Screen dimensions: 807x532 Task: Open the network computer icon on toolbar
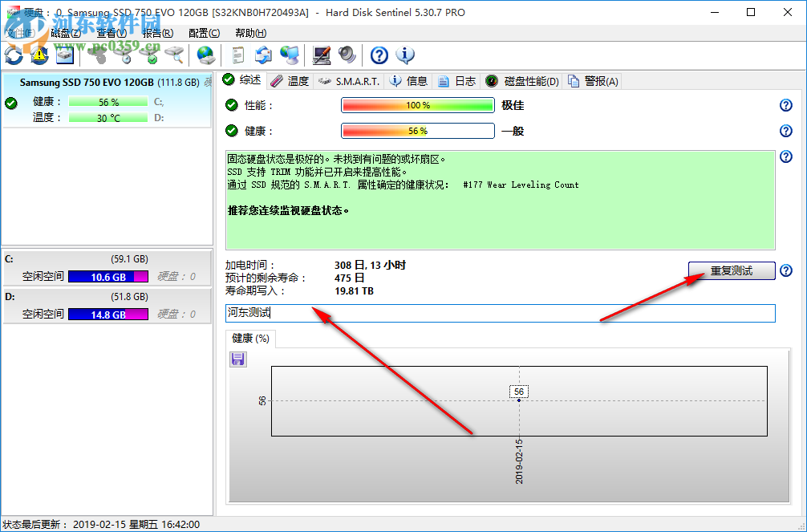290,55
